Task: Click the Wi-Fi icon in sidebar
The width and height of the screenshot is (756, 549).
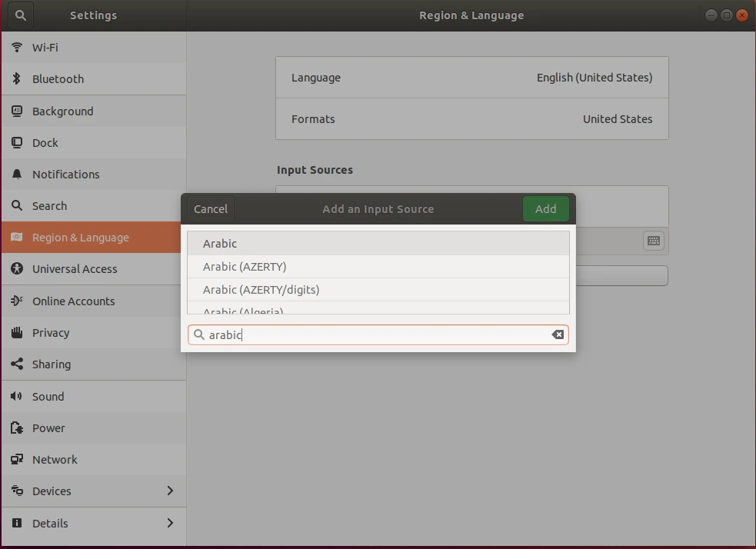Action: [17, 47]
